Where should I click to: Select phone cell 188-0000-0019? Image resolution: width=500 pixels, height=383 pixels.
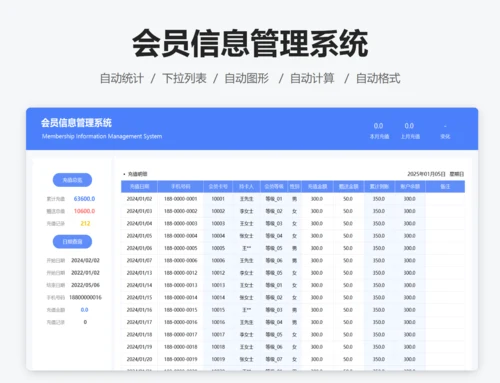tap(181, 359)
